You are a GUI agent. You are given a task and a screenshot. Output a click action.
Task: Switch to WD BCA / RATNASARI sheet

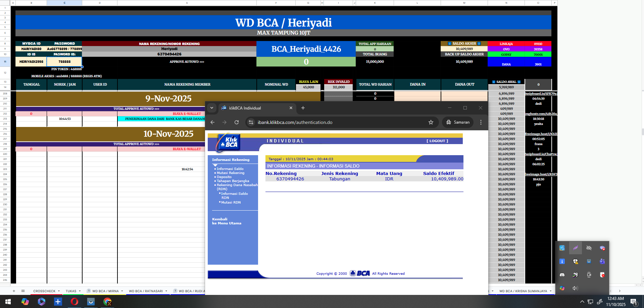tap(146, 291)
